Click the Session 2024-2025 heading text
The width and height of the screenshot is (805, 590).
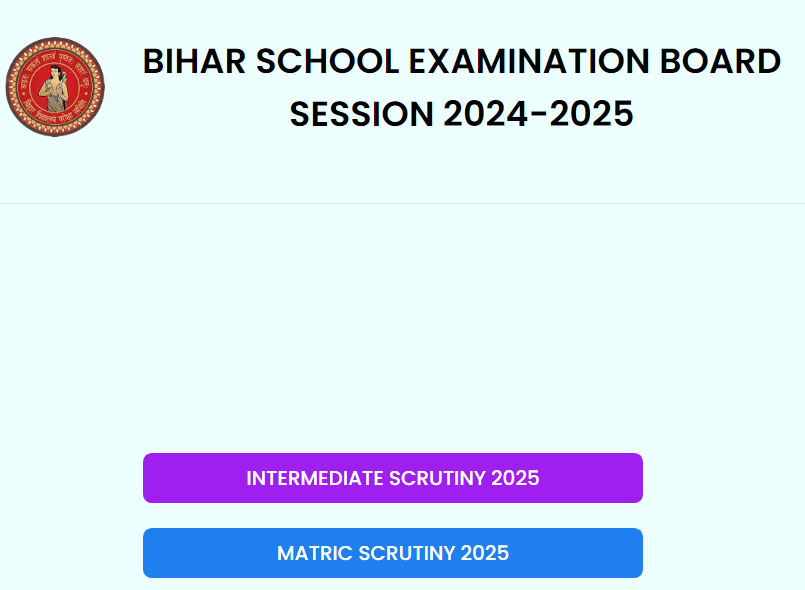(x=461, y=114)
